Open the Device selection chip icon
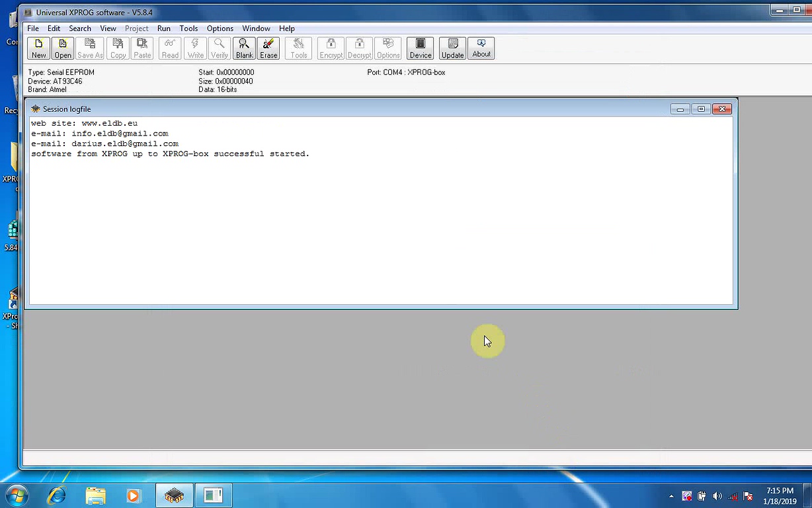The height and width of the screenshot is (508, 812). click(x=420, y=48)
